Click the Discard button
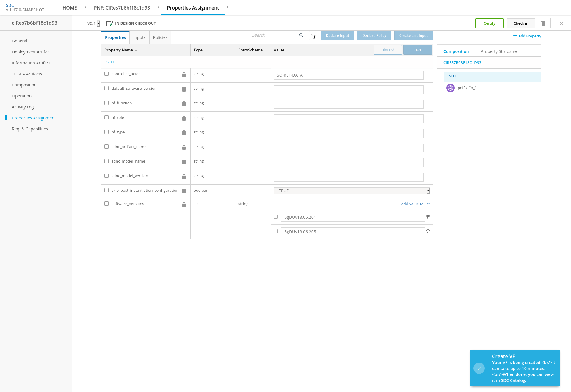 388,50
